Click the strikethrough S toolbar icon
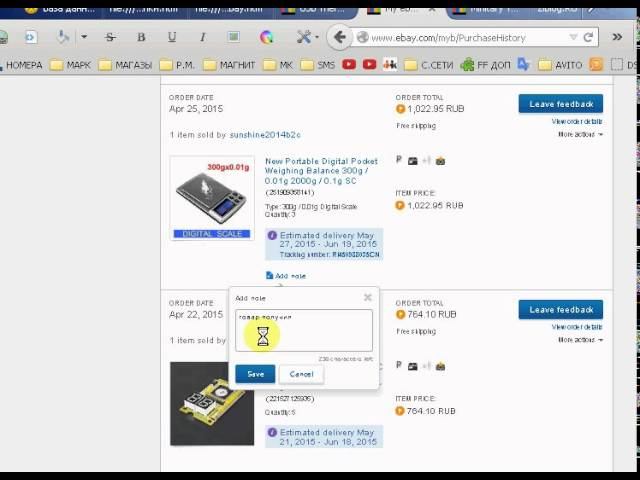 coord(110,38)
